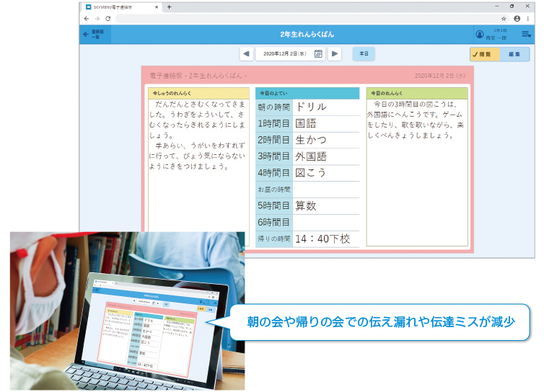
Task: Select the 1時間目 国語 row
Action: coord(307,124)
